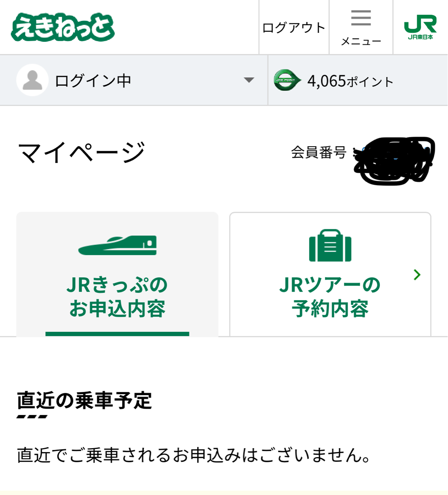
Task: Click the 会員番号 label
Action: coord(318,152)
